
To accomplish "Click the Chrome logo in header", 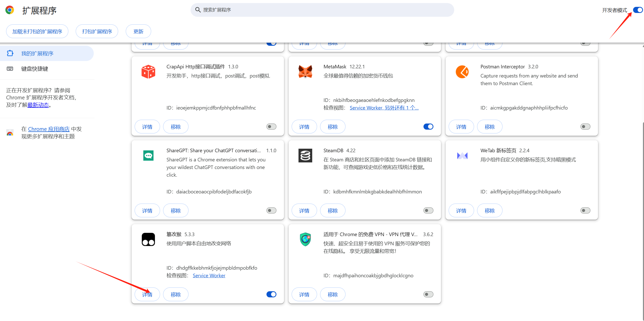I will 10,10.
